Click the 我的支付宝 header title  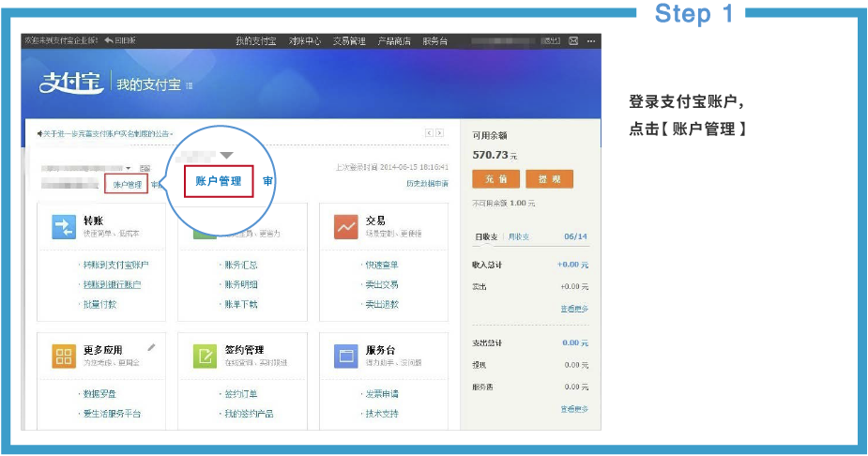pos(149,84)
